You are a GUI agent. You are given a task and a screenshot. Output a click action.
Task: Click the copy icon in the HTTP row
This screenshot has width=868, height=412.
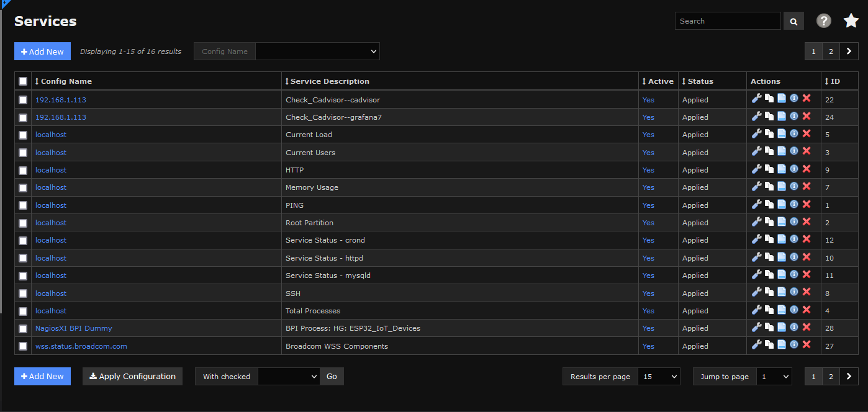[769, 169]
